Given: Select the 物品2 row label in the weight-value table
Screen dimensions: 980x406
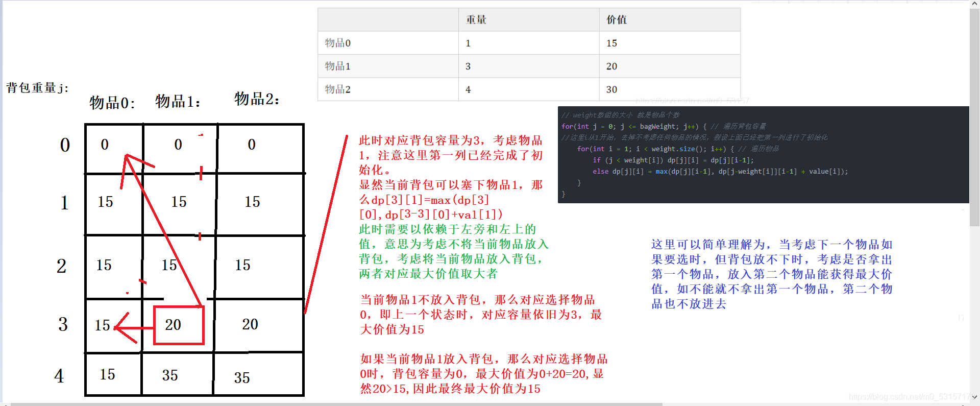Looking at the screenshot, I should pyautogui.click(x=337, y=89).
